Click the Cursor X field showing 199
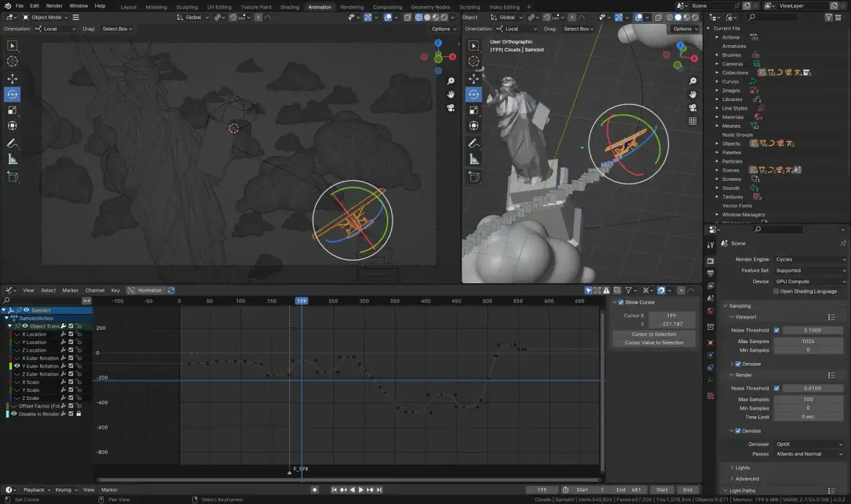Image resolution: width=851 pixels, height=504 pixels. click(671, 315)
